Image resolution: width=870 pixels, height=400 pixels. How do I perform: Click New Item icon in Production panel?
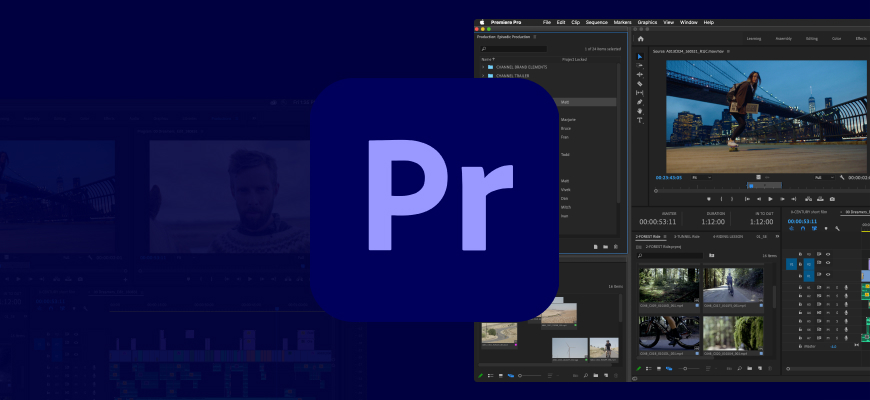pos(595,246)
